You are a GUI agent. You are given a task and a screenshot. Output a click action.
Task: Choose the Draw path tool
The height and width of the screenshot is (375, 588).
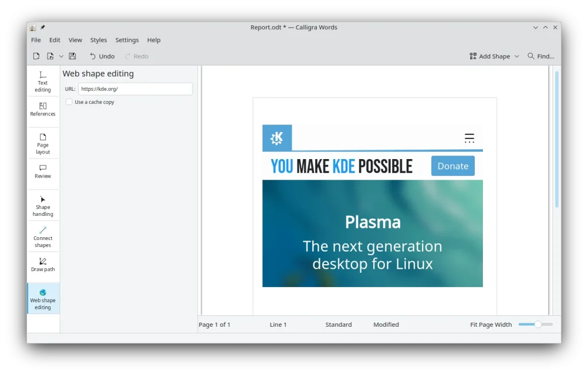(x=42, y=265)
